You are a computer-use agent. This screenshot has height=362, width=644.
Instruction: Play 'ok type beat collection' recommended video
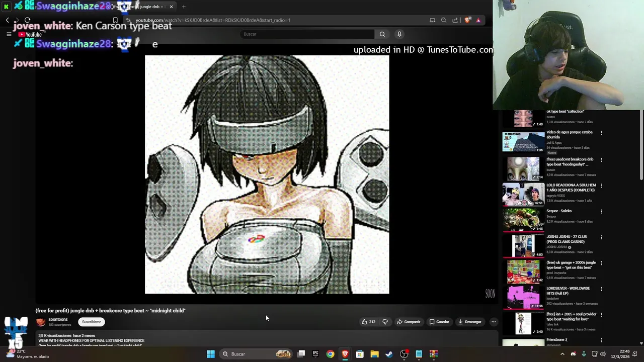(523, 119)
